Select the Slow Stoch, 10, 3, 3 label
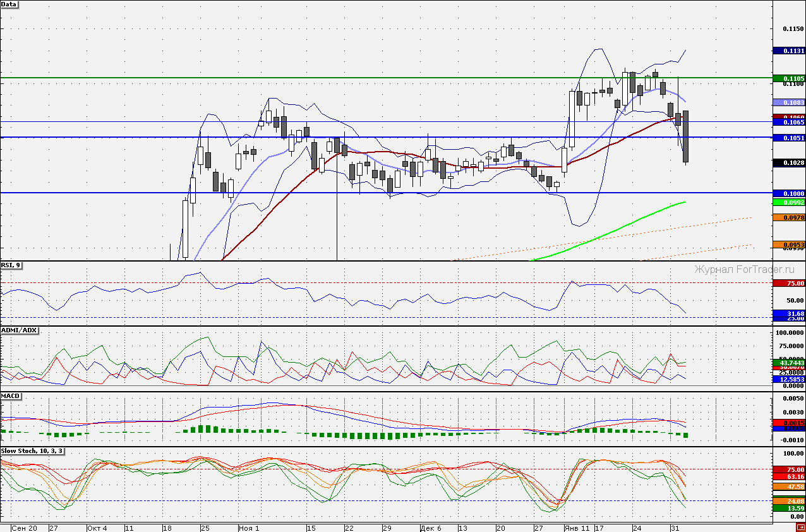 click(32, 451)
